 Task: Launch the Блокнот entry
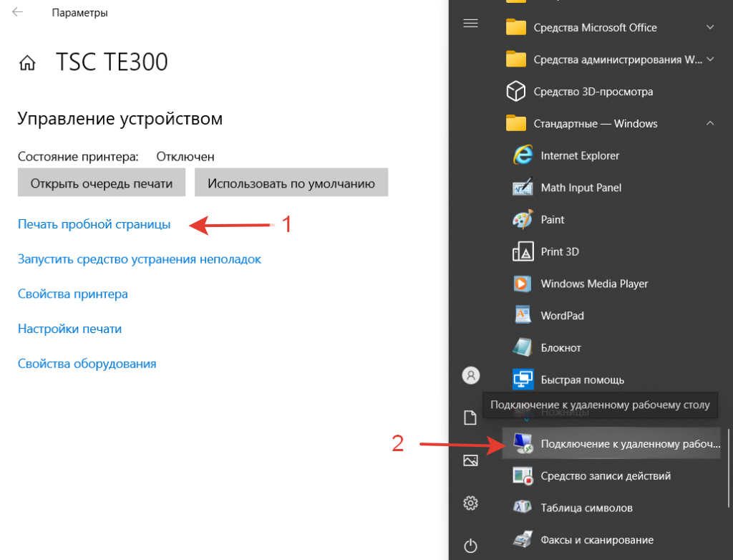(x=611, y=347)
